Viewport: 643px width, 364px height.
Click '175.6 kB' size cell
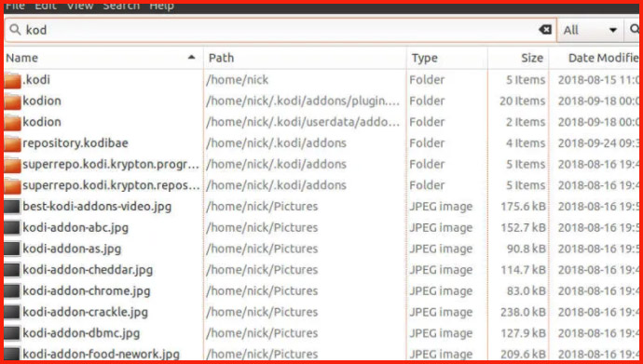coord(524,207)
